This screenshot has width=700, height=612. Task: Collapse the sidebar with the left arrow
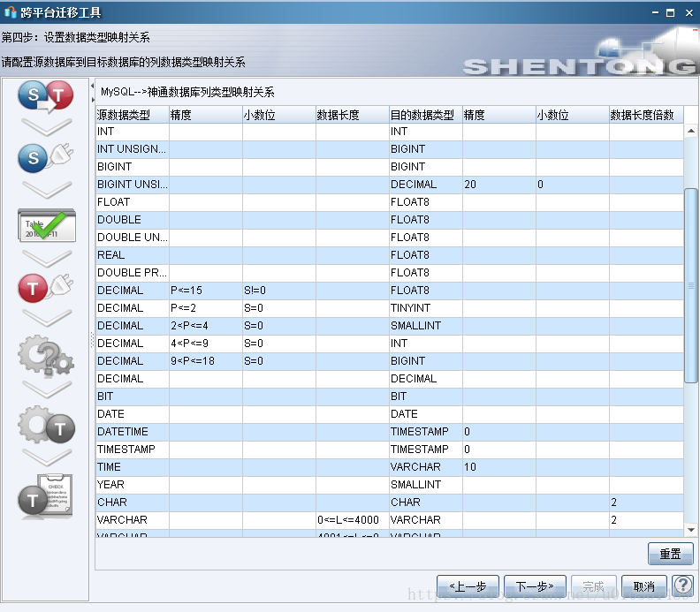[93, 86]
